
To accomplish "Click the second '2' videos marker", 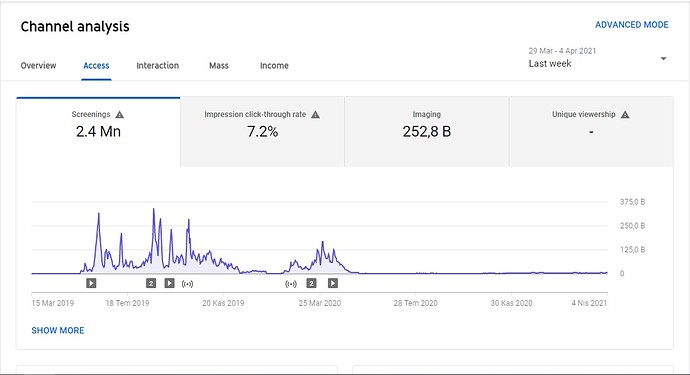I will pyautogui.click(x=311, y=283).
